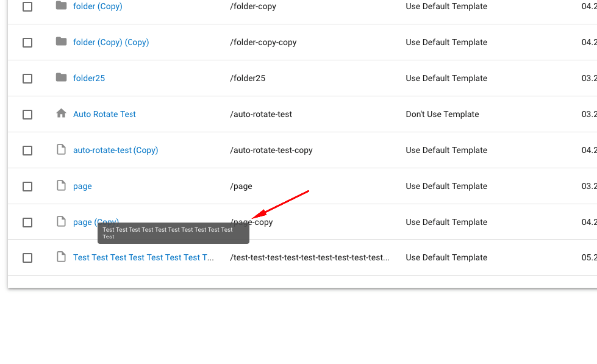Screen dimensions: 597x364
Task: Click Use Default Template in folder25 row
Action: click(446, 79)
